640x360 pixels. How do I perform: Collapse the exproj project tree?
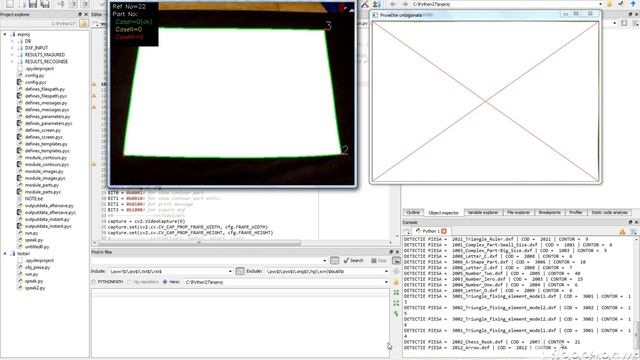(x=5, y=34)
